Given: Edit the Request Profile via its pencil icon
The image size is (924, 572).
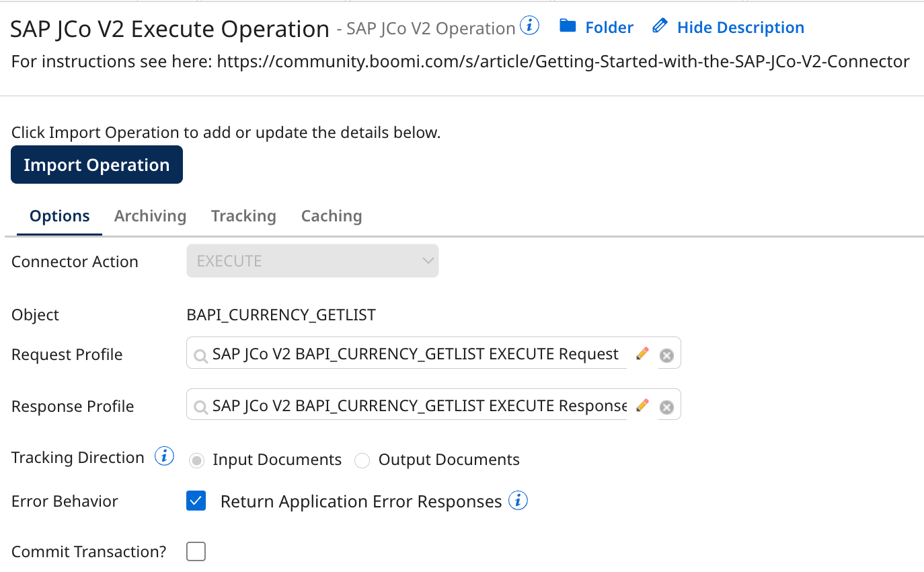Looking at the screenshot, I should pyautogui.click(x=642, y=353).
